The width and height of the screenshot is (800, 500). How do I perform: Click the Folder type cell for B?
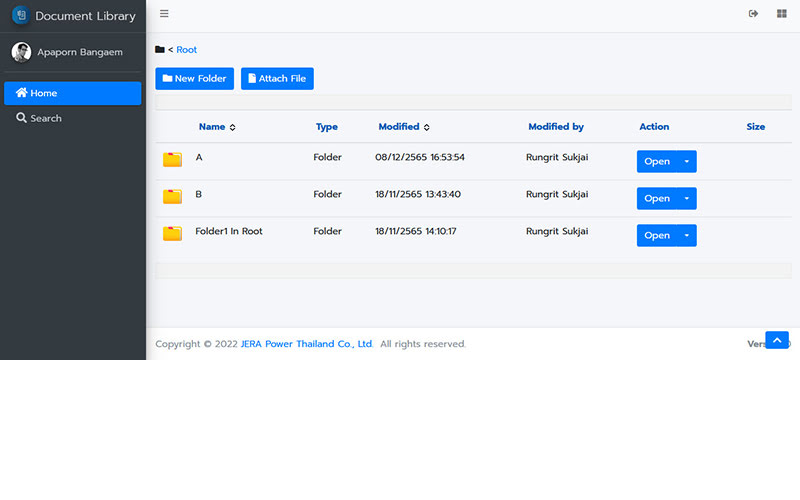[328, 194]
